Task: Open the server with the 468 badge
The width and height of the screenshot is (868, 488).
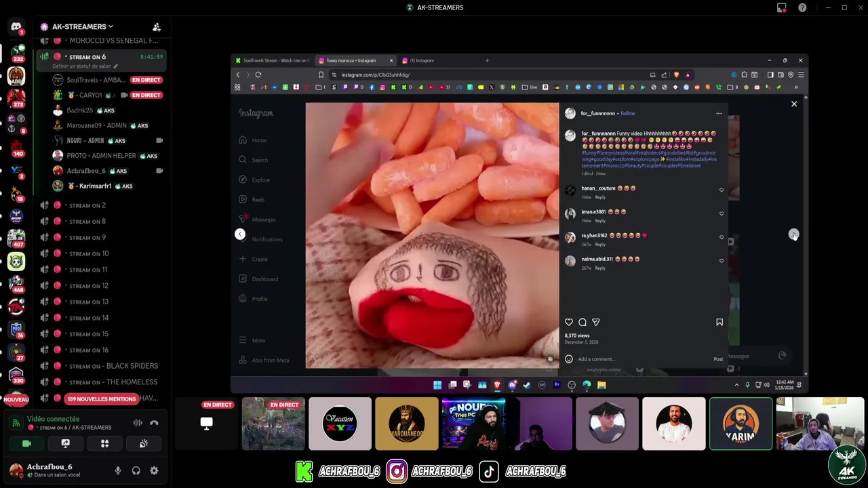Action: click(16, 284)
